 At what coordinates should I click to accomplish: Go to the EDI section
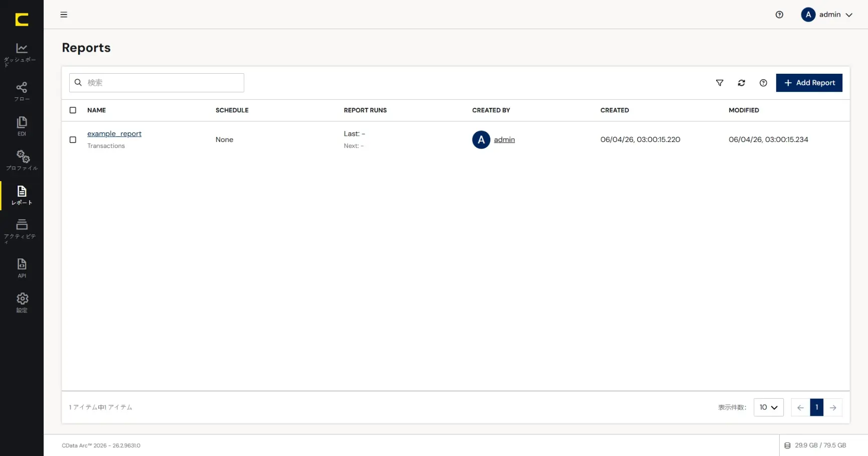coord(22,126)
